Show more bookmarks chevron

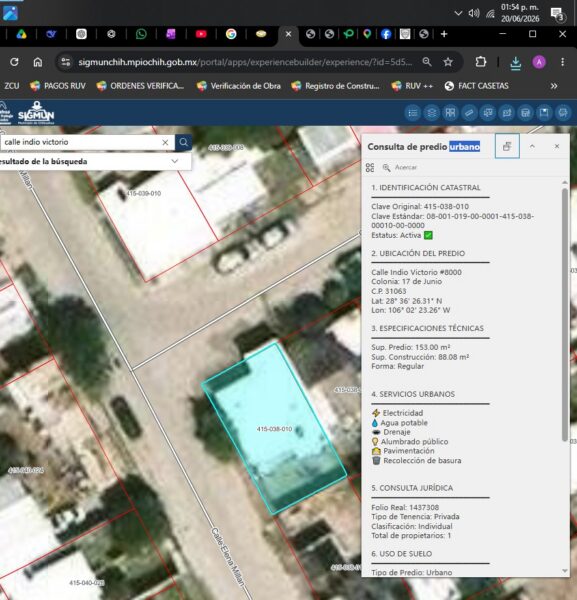click(x=554, y=86)
